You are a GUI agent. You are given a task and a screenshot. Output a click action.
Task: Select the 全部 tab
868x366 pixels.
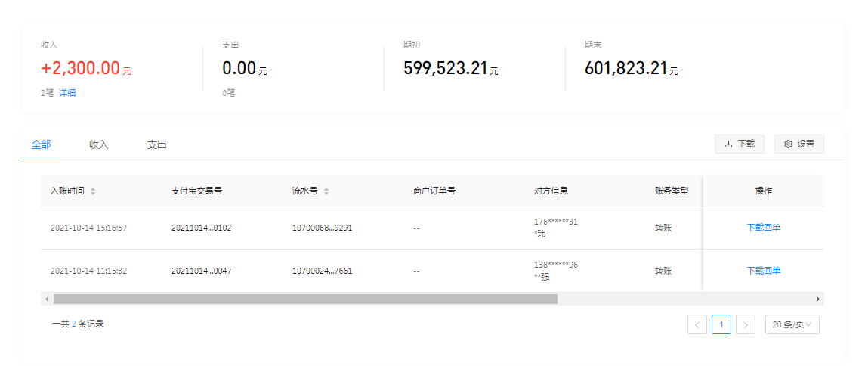(41, 144)
